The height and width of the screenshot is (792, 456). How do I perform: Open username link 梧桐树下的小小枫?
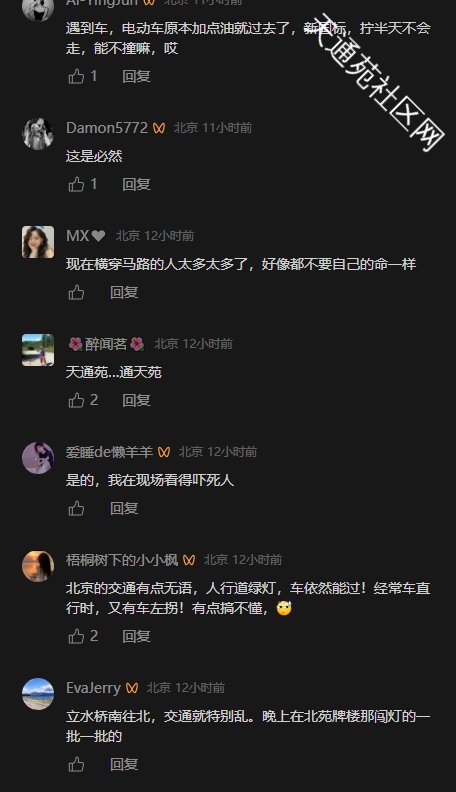122,560
